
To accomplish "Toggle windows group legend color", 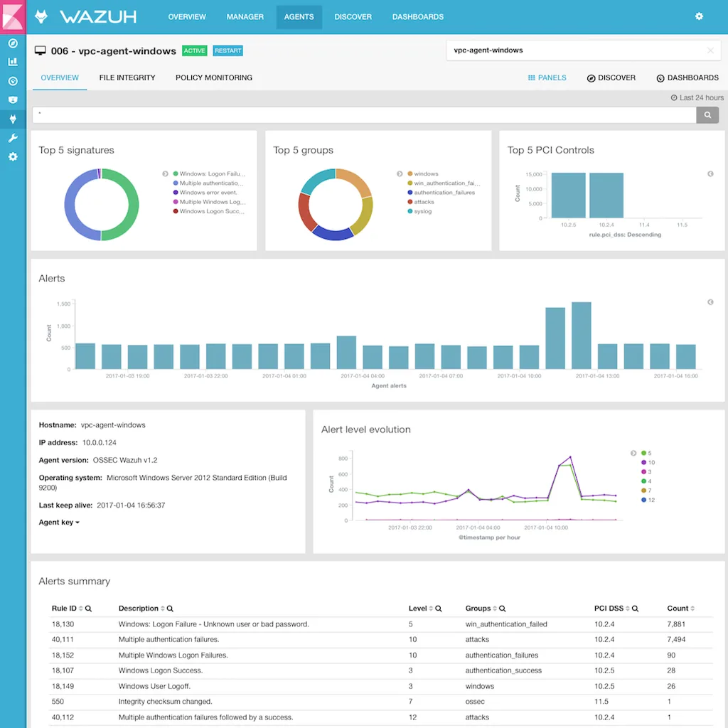I will click(x=410, y=173).
